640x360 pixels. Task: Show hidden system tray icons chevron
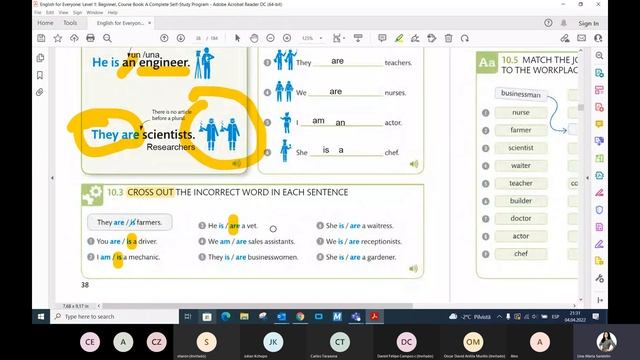(x=499, y=316)
